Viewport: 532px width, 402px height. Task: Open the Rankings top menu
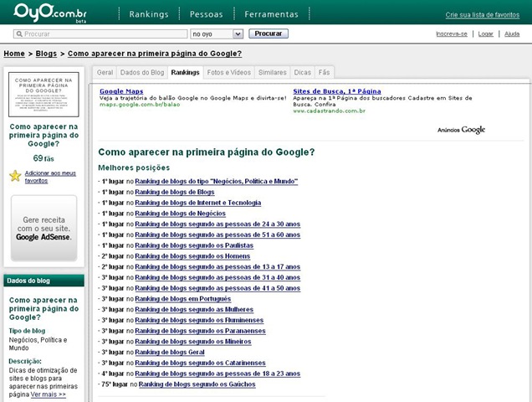pyautogui.click(x=149, y=14)
